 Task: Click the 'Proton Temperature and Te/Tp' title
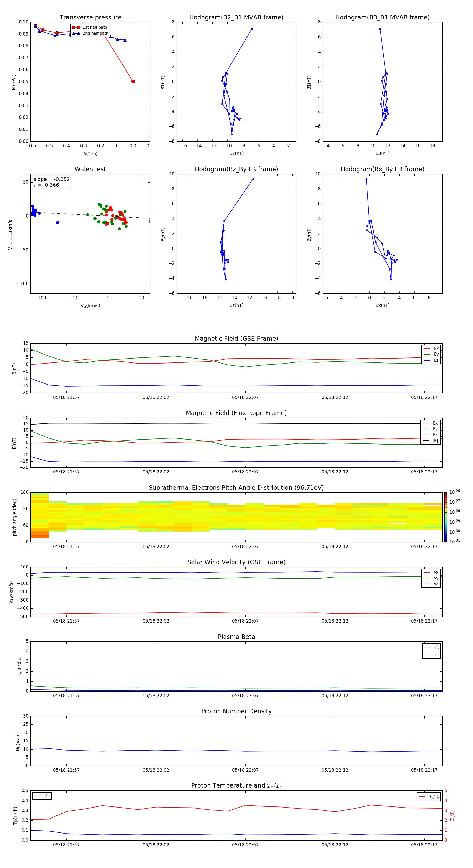pyautogui.click(x=236, y=786)
